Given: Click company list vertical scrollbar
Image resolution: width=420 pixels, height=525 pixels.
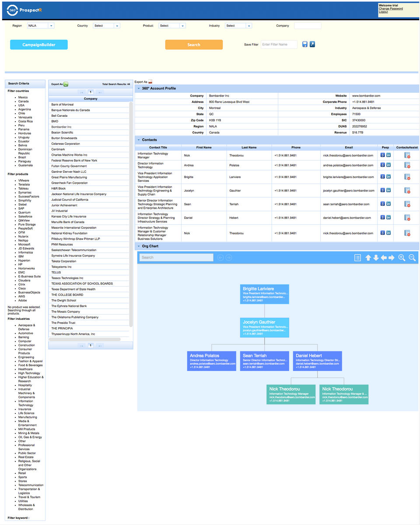Looking at the screenshot, I should [x=131, y=214].
